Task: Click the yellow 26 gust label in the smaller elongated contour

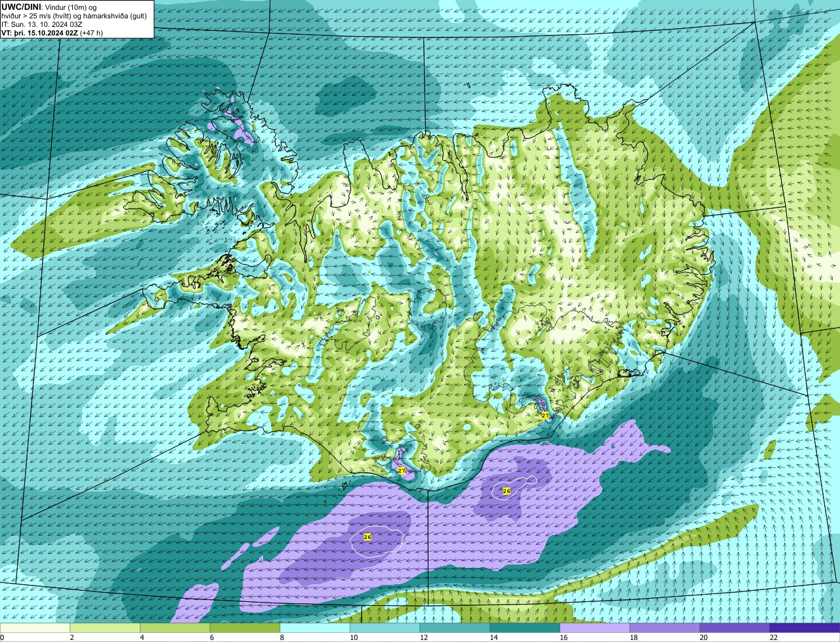Action: (507, 491)
